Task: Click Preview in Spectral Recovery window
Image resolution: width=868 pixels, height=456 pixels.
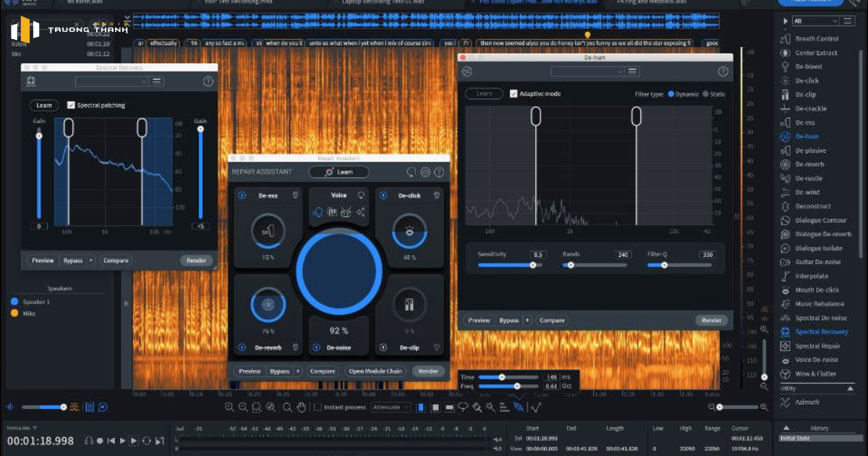Action: click(43, 261)
